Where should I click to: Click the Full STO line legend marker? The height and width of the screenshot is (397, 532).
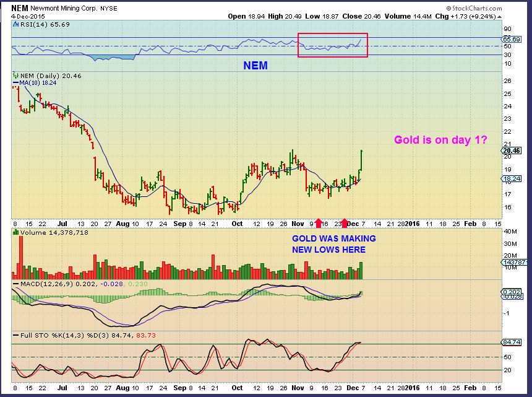click(x=15, y=336)
